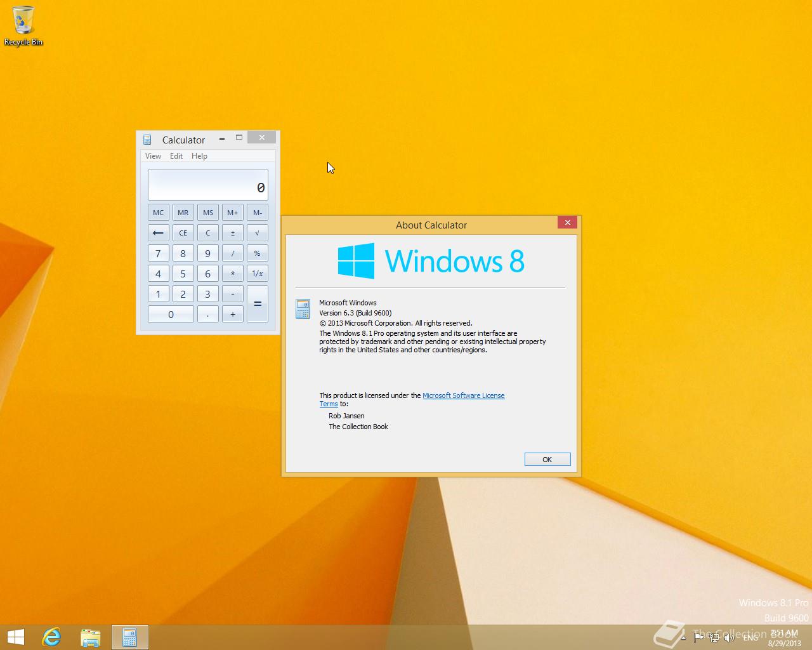Open the Action Center flag icon
The image size is (812, 650).
pos(698,637)
